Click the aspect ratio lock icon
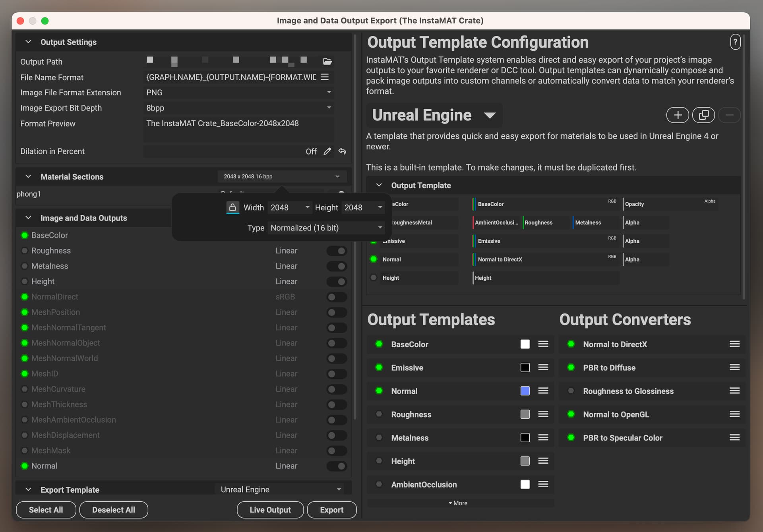Screen dimensions: 763x532 click(x=232, y=207)
